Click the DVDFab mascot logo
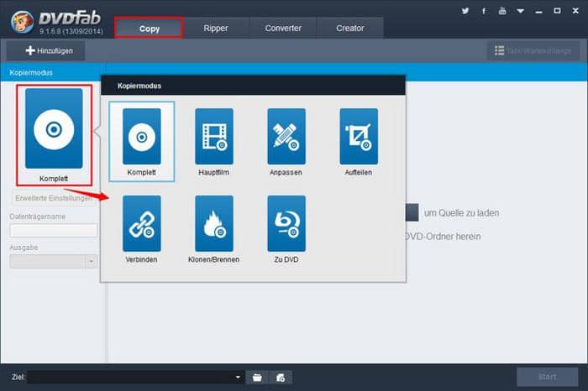 pos(22,22)
